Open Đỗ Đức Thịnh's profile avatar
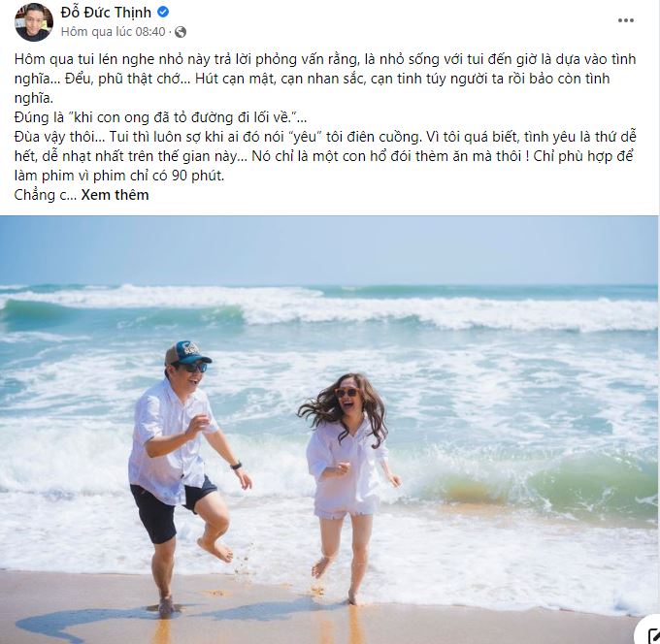The height and width of the screenshot is (644, 660). [x=34, y=22]
